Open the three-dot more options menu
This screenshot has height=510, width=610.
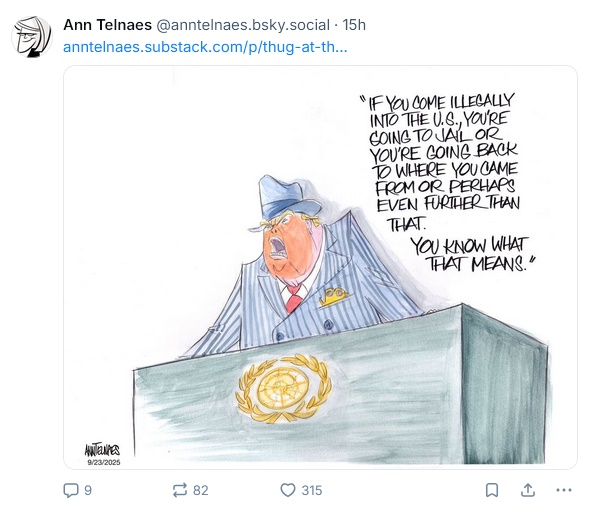564,490
